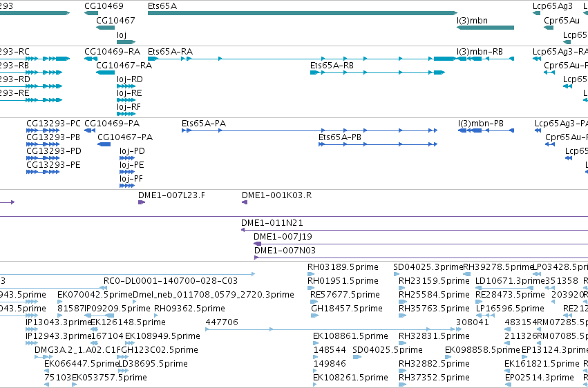This screenshot has width=588, height=388.
Task: Select protein CG13293-PE
Action: pos(53,165)
